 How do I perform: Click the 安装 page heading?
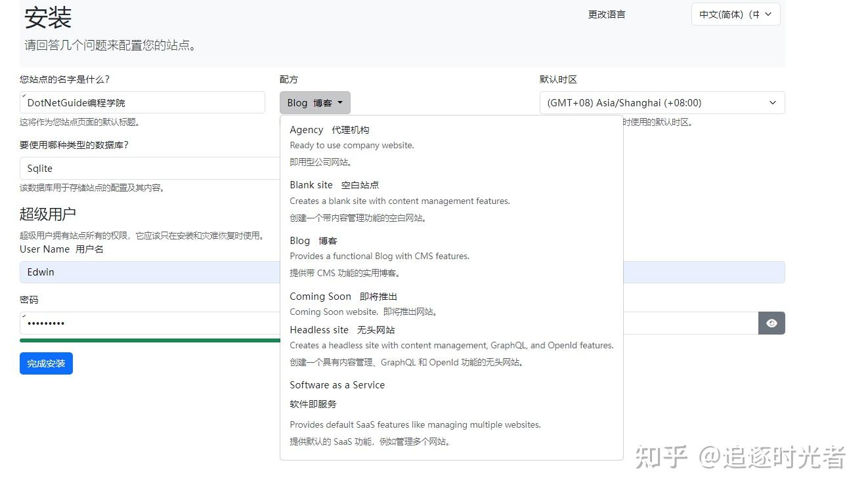[47, 18]
